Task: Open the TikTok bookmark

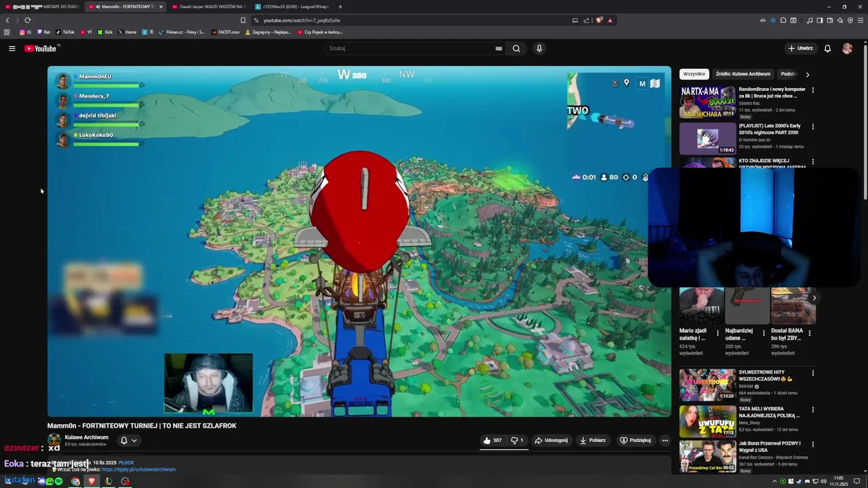Action: click(x=65, y=32)
